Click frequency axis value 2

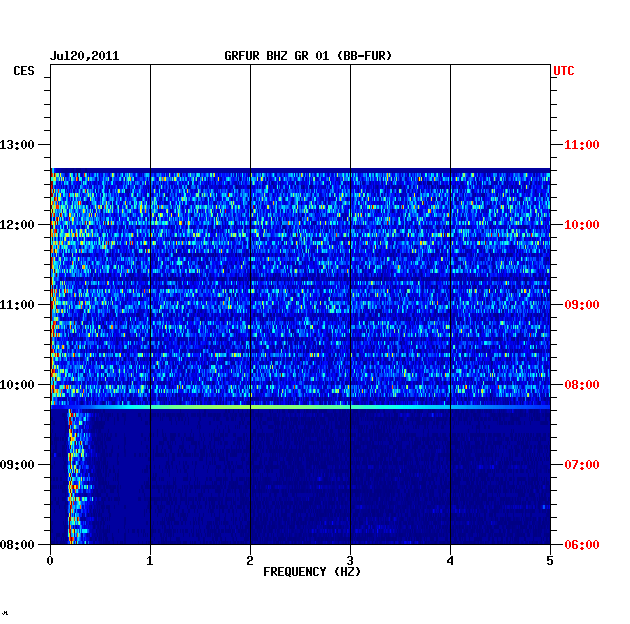(x=250, y=560)
